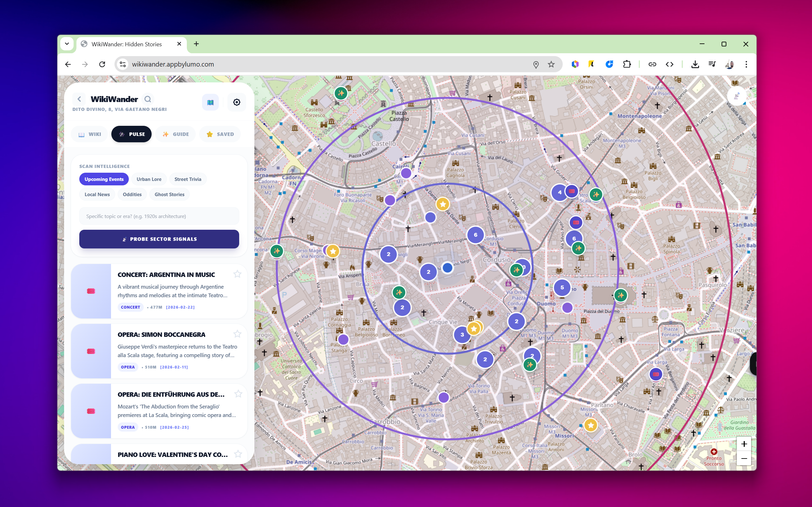Image resolution: width=812 pixels, height=507 pixels.
Task: Click the search icon beside WikiWander title
Action: [147, 99]
